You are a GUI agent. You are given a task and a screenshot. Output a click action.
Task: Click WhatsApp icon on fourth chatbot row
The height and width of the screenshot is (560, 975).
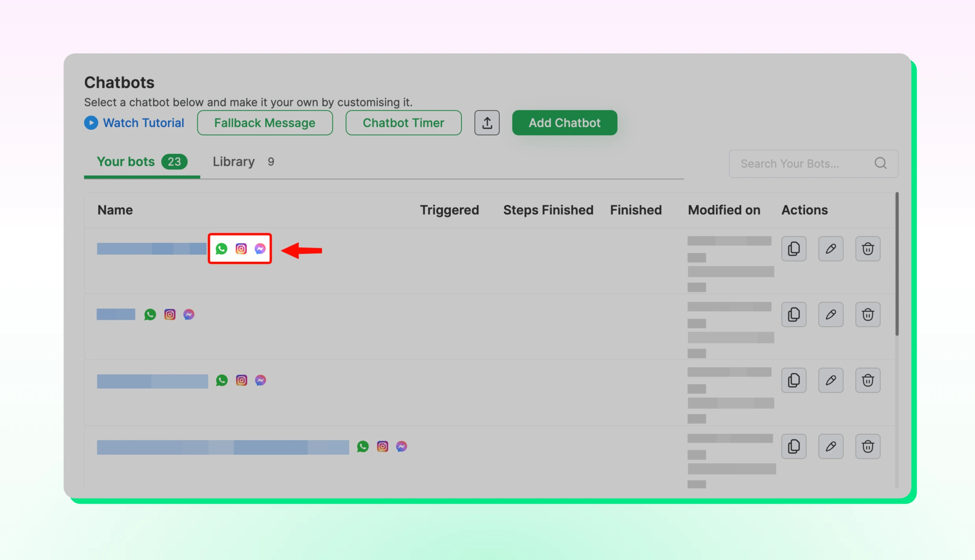[363, 447]
